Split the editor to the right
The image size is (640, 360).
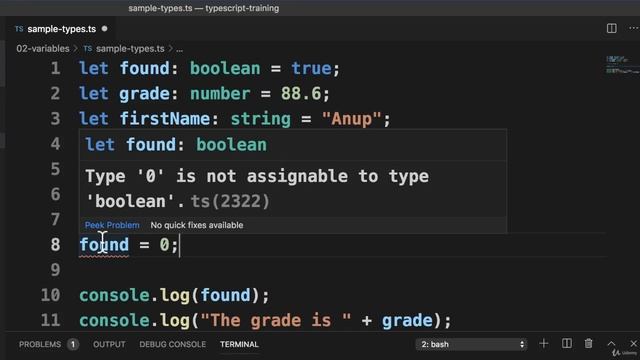point(611,28)
